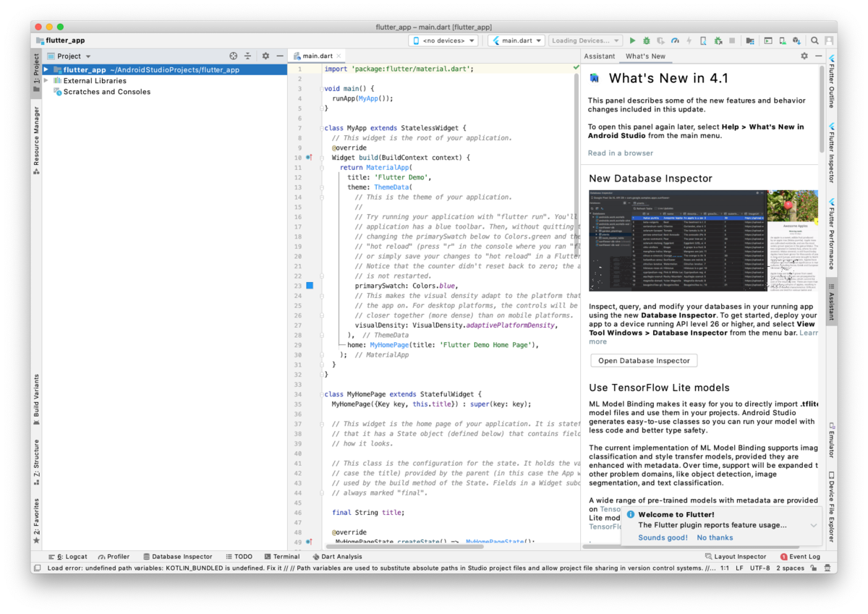Screen dimensions: 868x614
Task: Open the main.dart run configuration dropdown
Action: tap(516, 40)
